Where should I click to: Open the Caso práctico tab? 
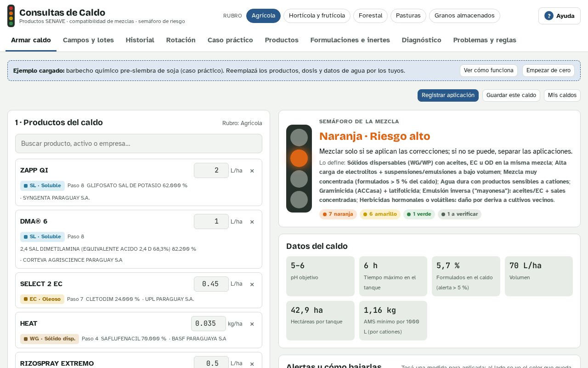tap(230, 40)
